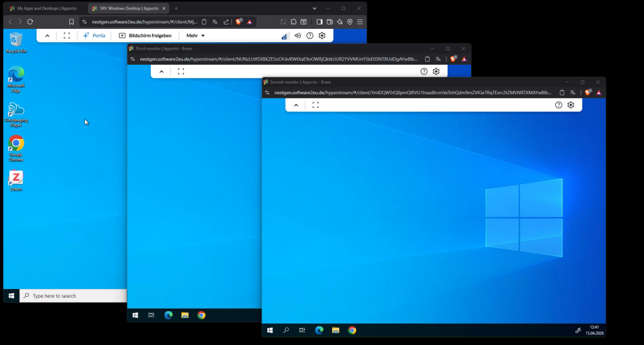Click help icon in Third-monitor Apporto toolbar
Viewport: 644px width, 345px height.
pos(424,72)
